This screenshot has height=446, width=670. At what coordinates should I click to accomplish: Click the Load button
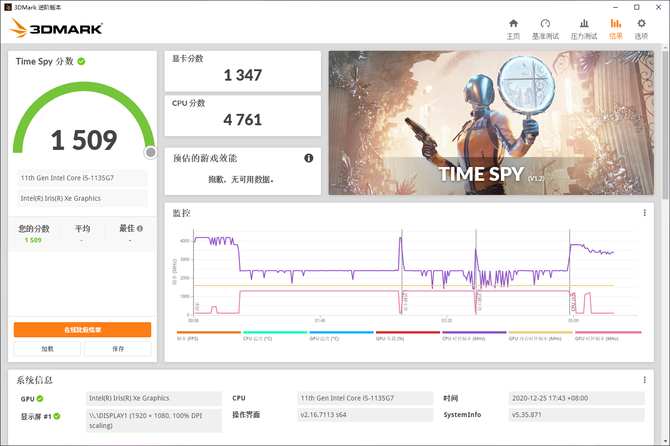(x=47, y=349)
